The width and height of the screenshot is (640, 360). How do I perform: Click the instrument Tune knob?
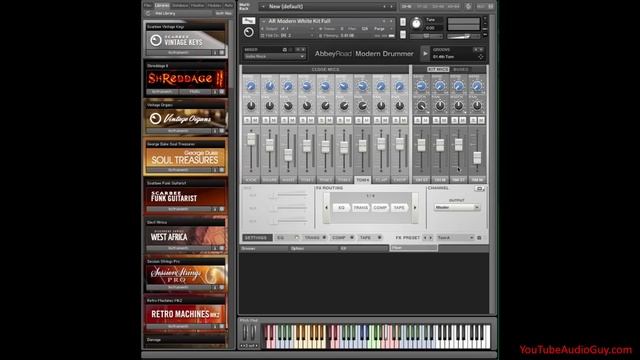(416, 23)
